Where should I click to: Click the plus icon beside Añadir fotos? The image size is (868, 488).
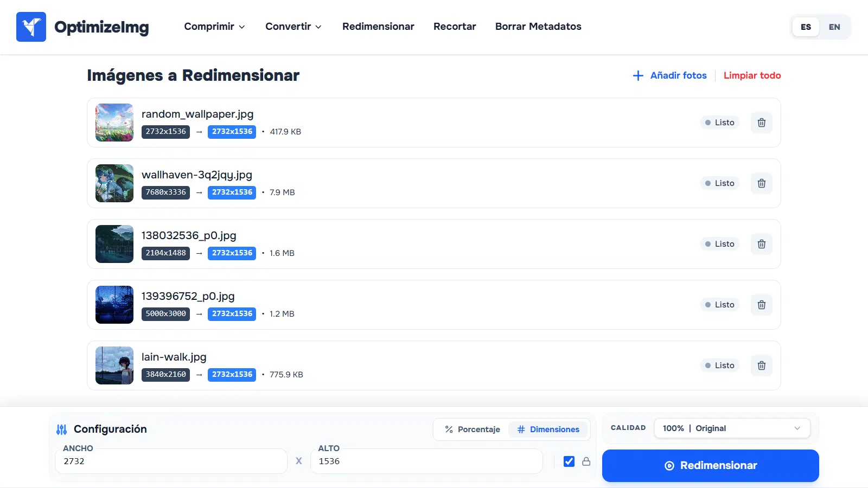[x=638, y=75]
